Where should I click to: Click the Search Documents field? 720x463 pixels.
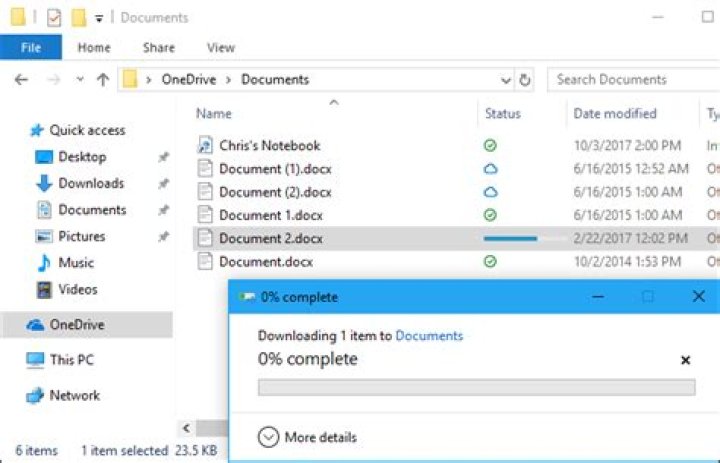(634, 79)
